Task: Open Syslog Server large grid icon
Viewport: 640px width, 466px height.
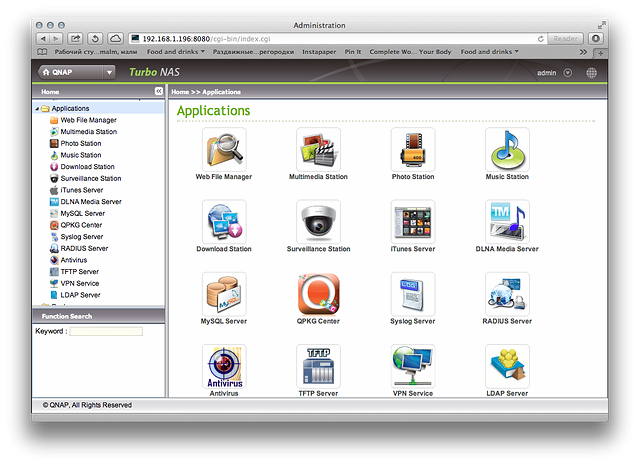Action: [413, 294]
